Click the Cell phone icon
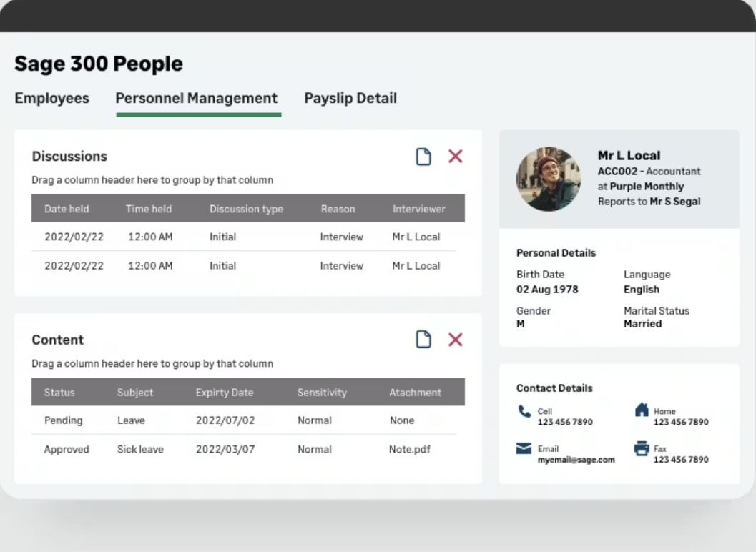The width and height of the screenshot is (756, 552). (524, 411)
